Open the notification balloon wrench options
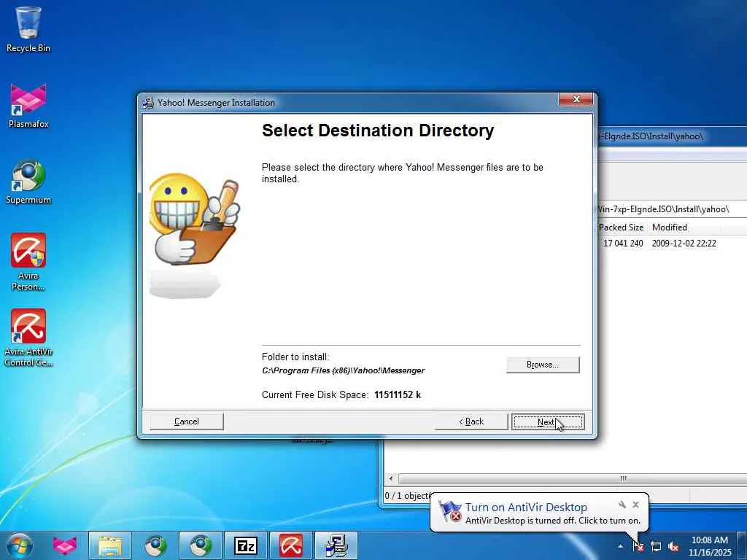The width and height of the screenshot is (747, 560). [x=622, y=505]
